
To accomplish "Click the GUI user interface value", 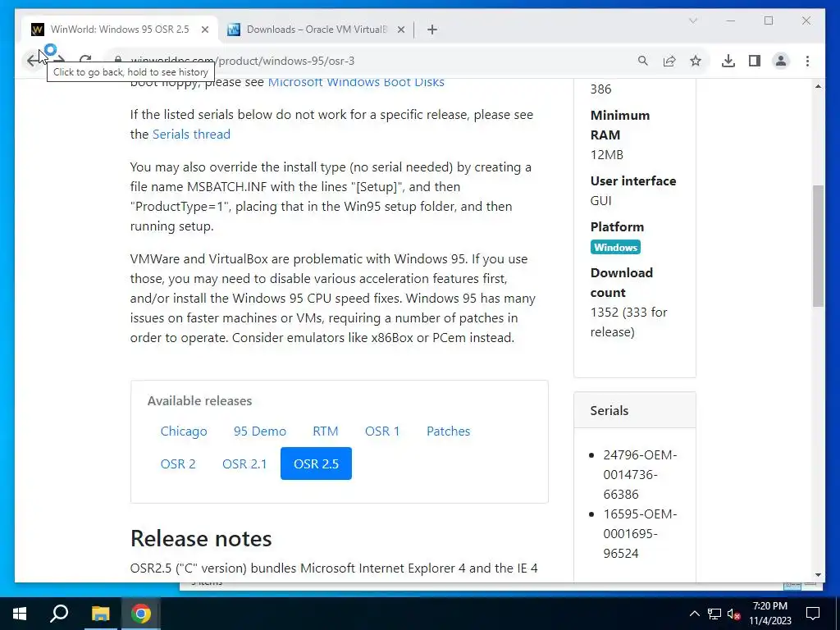I will 600,201.
